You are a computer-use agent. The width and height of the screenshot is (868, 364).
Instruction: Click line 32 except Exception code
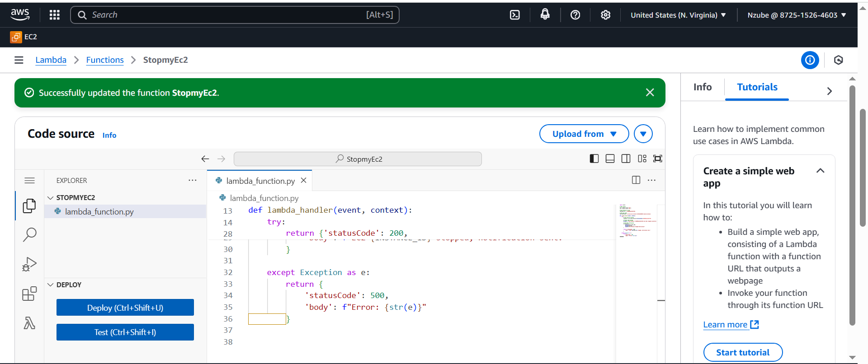(318, 272)
